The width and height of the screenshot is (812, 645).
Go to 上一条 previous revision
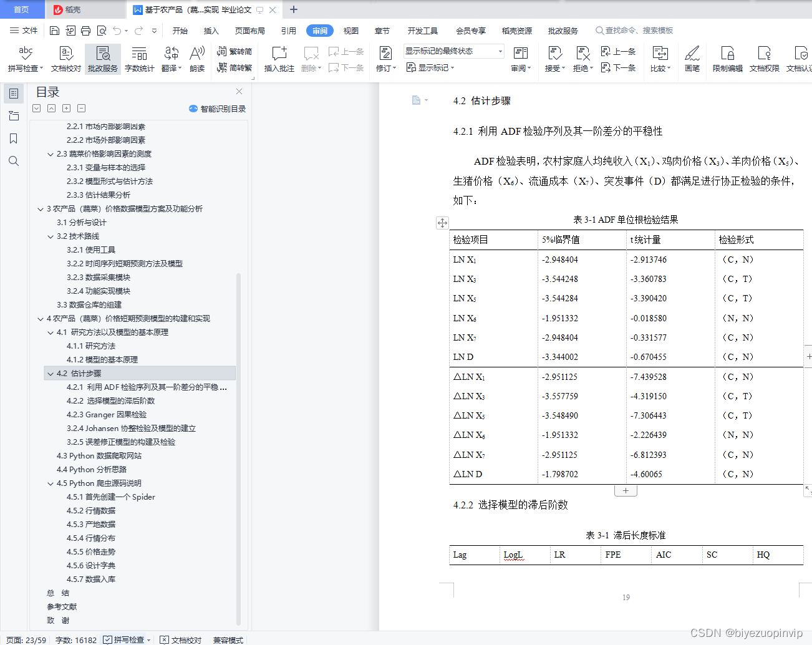tap(618, 52)
